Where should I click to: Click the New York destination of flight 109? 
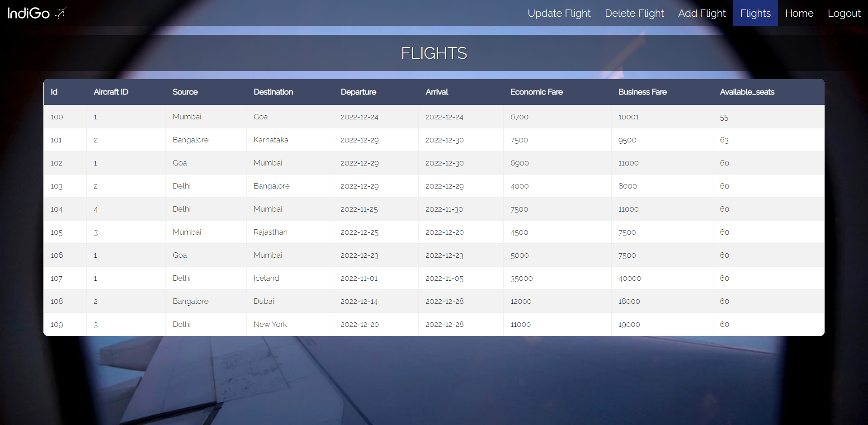(270, 324)
